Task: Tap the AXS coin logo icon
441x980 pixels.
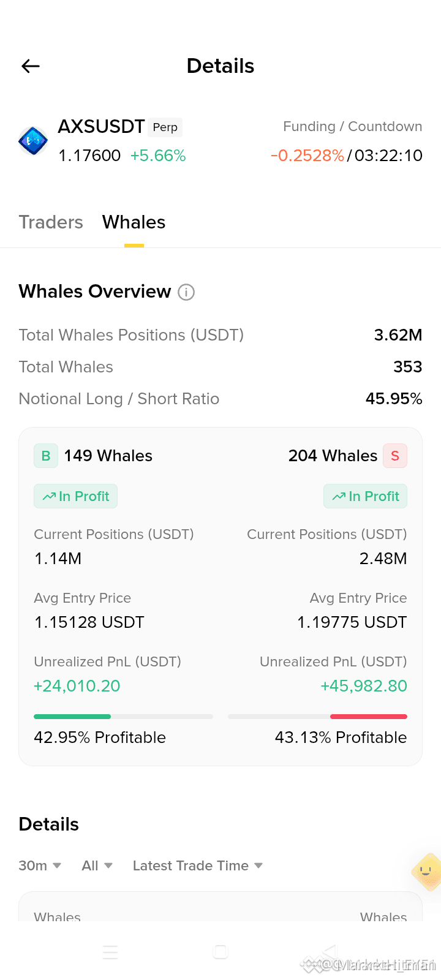Action: 33,141
